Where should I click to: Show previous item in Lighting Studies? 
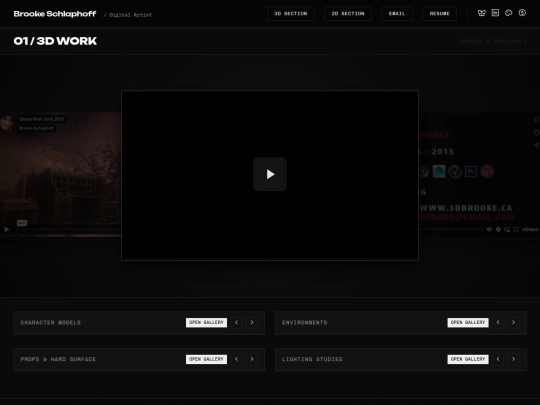[x=498, y=359]
